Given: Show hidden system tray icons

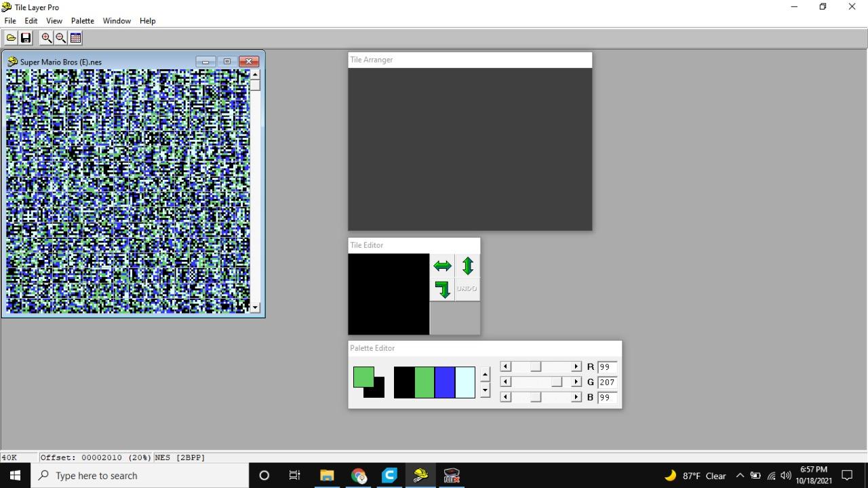Looking at the screenshot, I should tap(740, 475).
